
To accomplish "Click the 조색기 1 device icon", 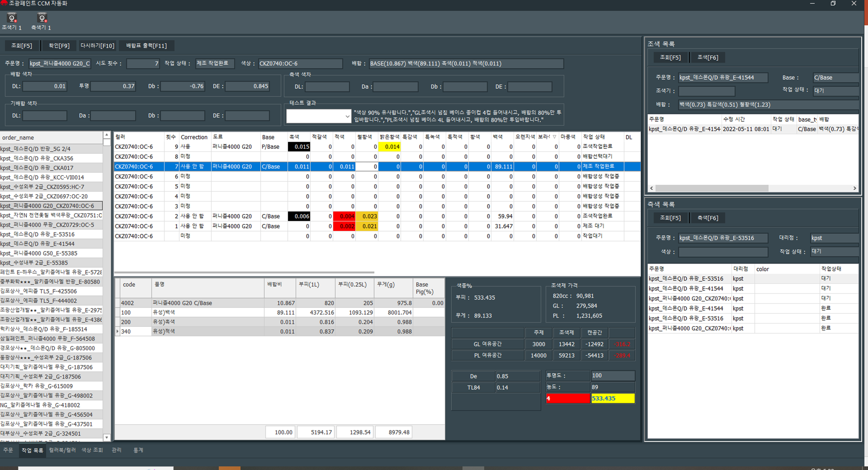I will [12, 18].
